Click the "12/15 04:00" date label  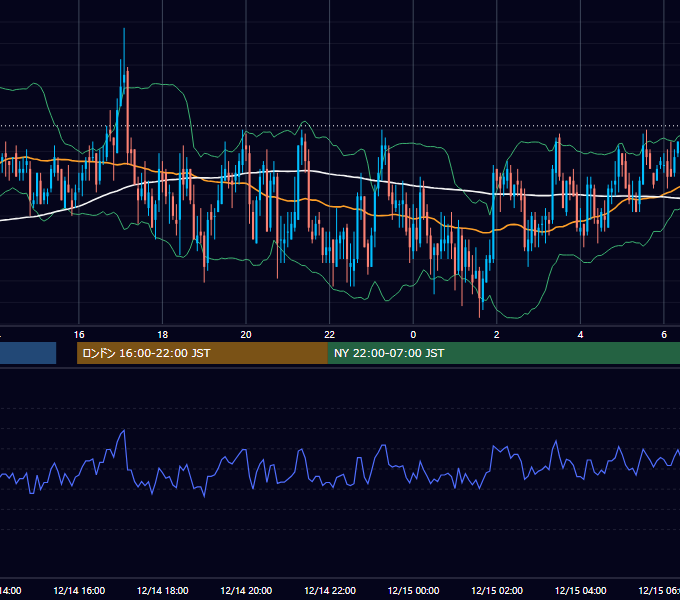click(580, 590)
